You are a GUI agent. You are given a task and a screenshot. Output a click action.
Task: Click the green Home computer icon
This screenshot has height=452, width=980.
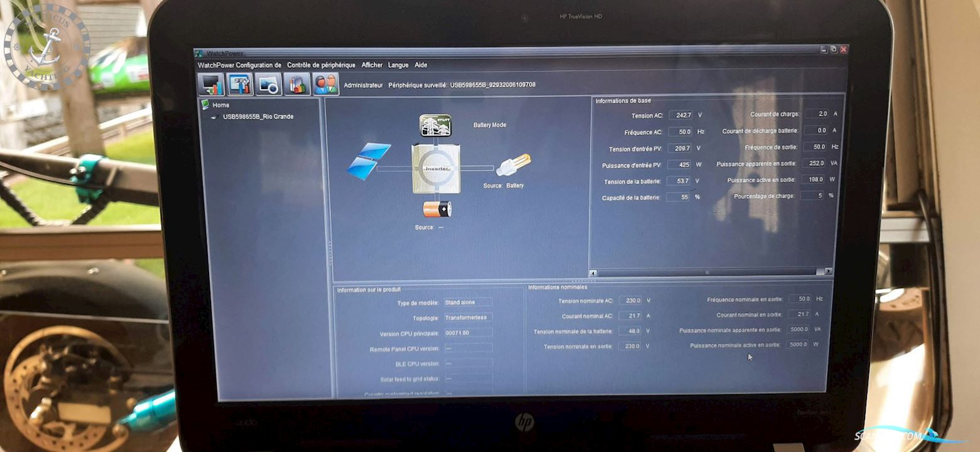coord(205,105)
